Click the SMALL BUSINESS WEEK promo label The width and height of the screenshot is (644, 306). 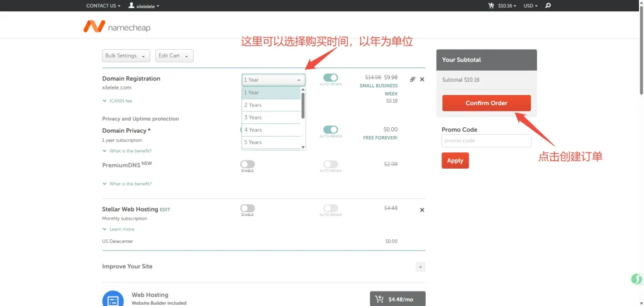[379, 89]
